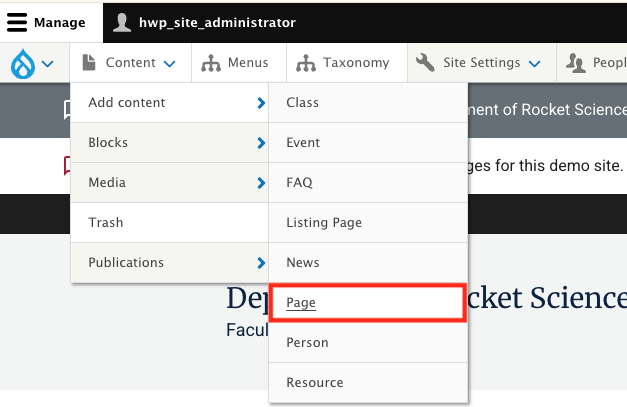Open the Blocks menu item
Viewport: 627px width, 407px height.
pyautogui.click(x=169, y=143)
